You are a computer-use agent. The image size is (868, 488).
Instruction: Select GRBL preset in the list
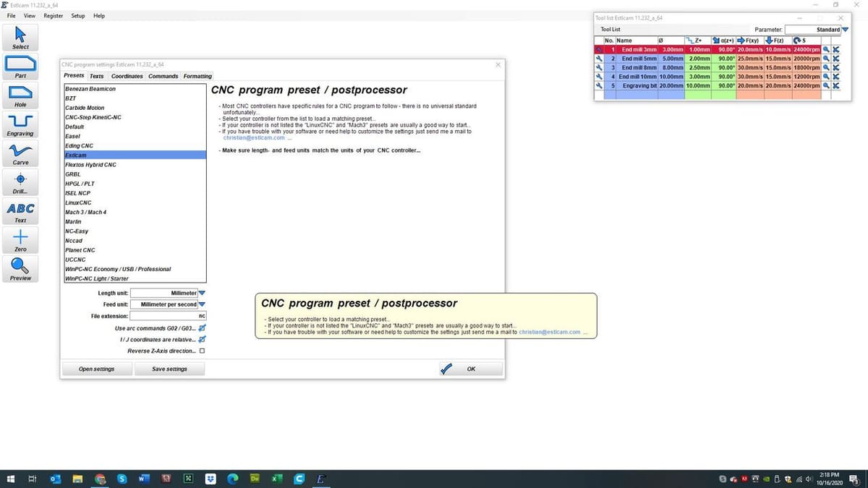tap(135, 174)
